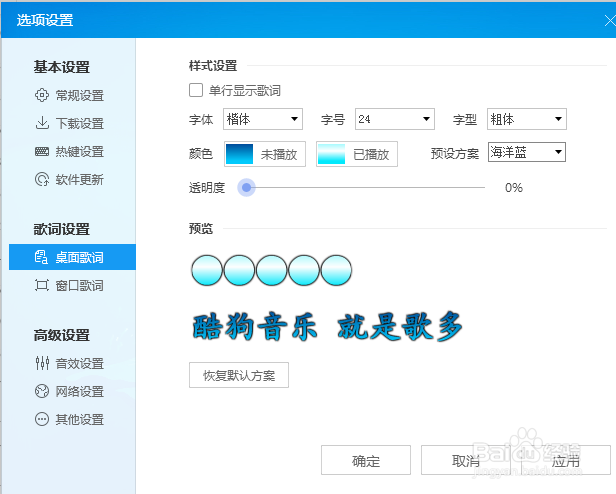This screenshot has height=494, width=616.
Task: Open the 字型 dropdown showing 粗体
Action: [x=527, y=119]
